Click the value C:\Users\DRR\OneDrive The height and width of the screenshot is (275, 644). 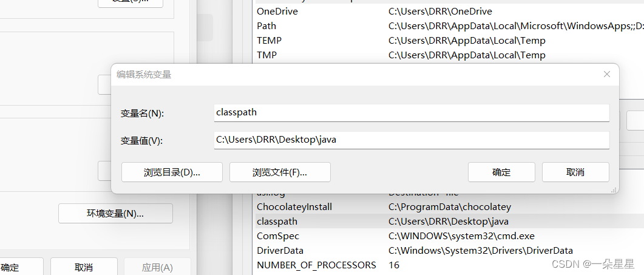[x=440, y=12]
